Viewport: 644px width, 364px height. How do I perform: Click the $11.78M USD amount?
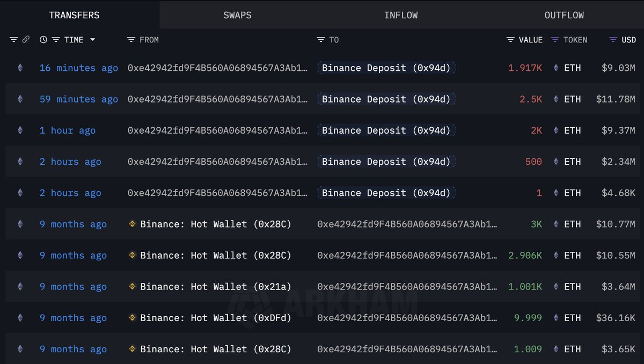(x=616, y=99)
